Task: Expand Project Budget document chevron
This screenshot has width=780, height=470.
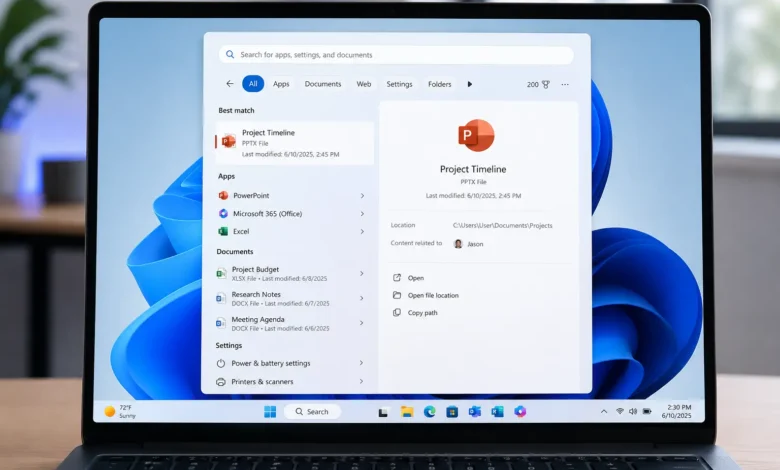Action: coord(362,274)
